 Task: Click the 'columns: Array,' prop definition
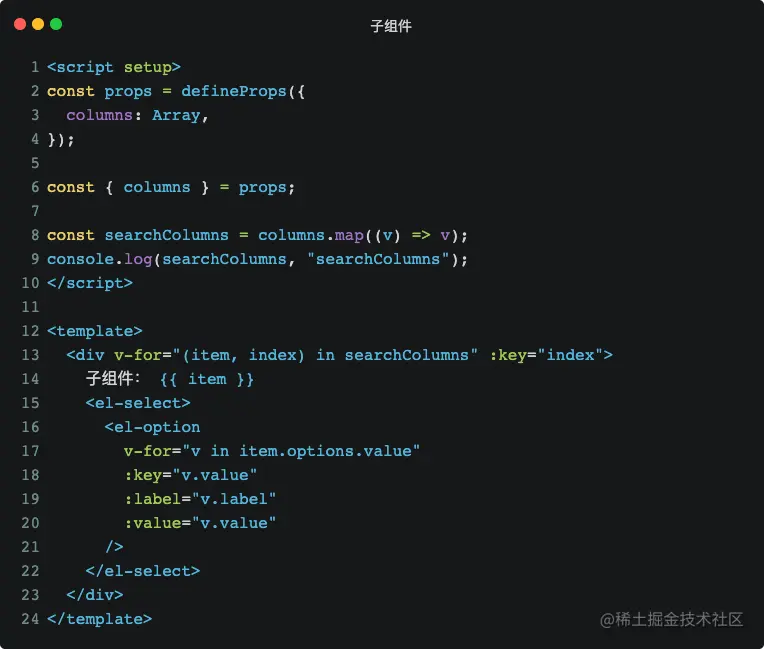[x=137, y=115]
